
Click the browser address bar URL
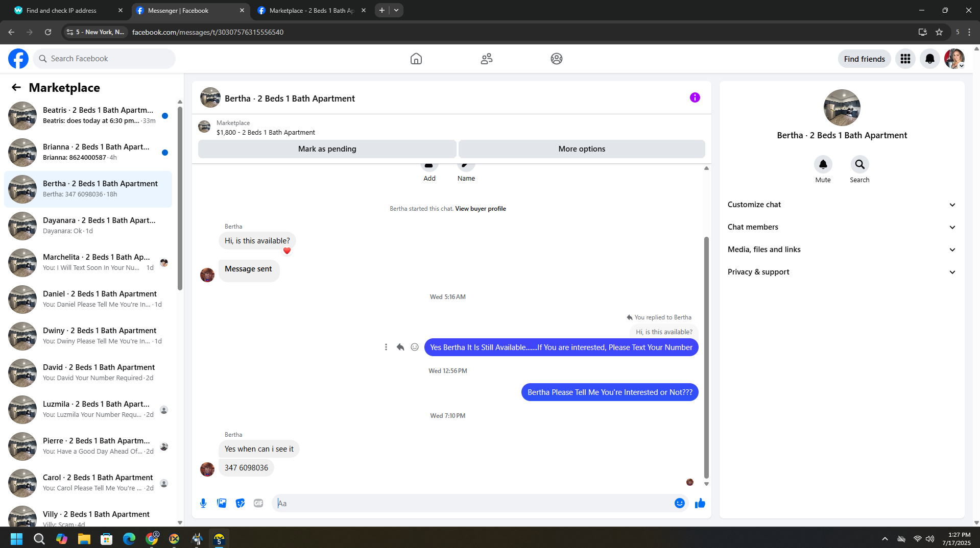[208, 32]
